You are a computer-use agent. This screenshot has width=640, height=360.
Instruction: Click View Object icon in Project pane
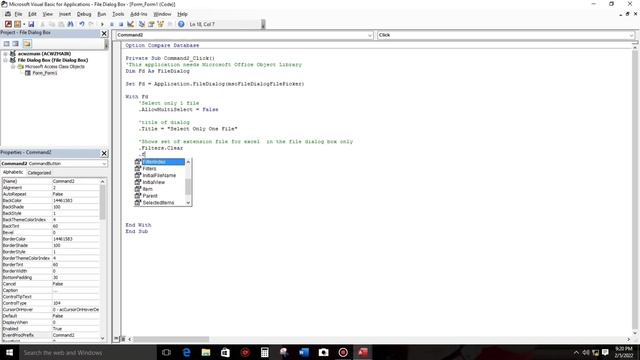pyautogui.click(x=16, y=44)
